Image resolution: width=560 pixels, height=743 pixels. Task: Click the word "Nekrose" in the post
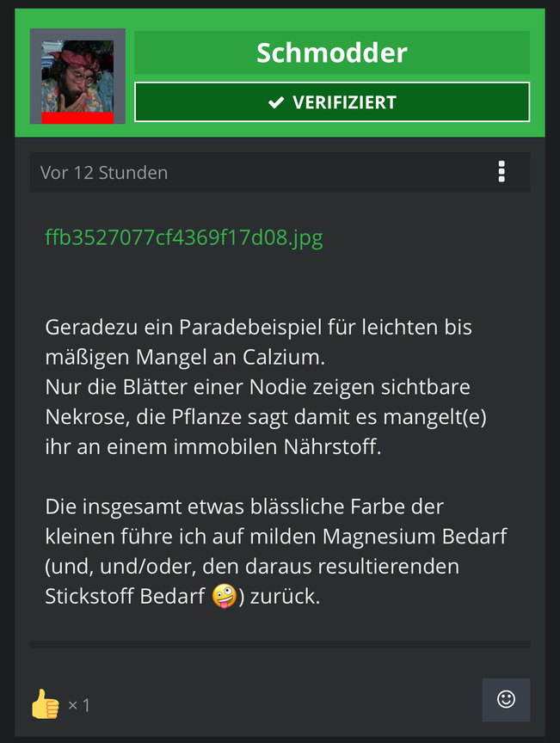click(x=86, y=417)
